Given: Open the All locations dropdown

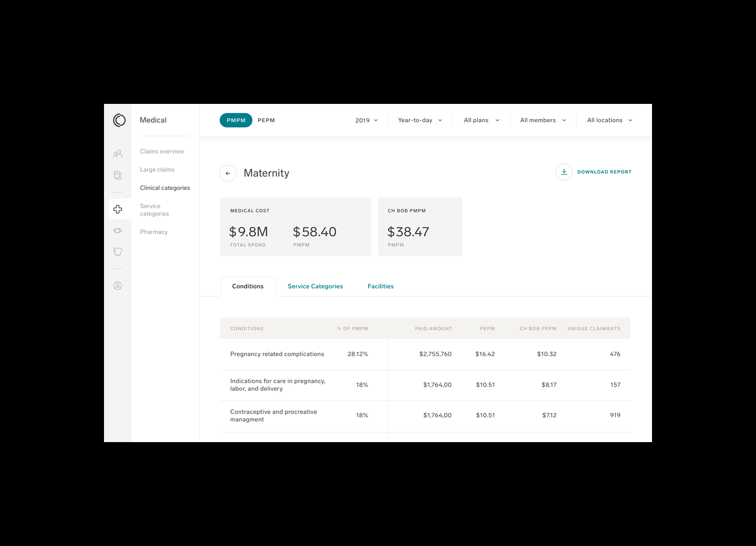Looking at the screenshot, I should (610, 121).
